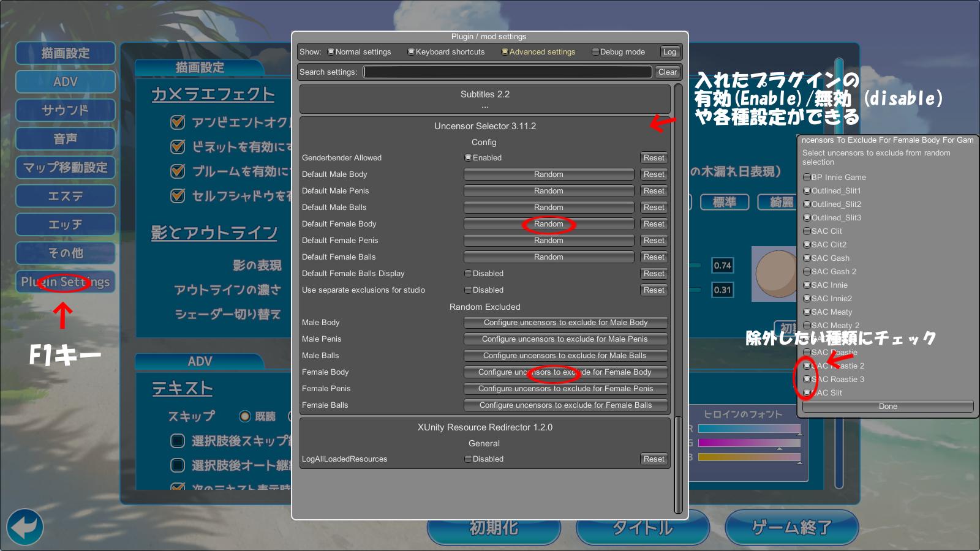Image resolution: width=980 pixels, height=551 pixels.
Task: Select the ADV sidebar tab
Action: [x=66, y=81]
